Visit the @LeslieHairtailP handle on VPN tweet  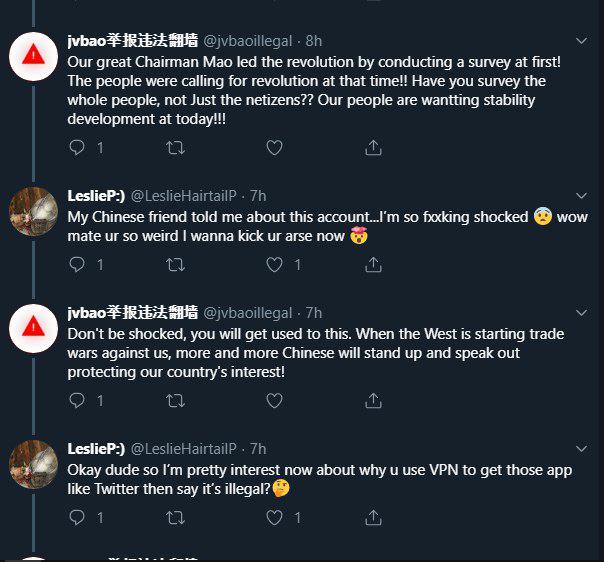[x=184, y=449]
